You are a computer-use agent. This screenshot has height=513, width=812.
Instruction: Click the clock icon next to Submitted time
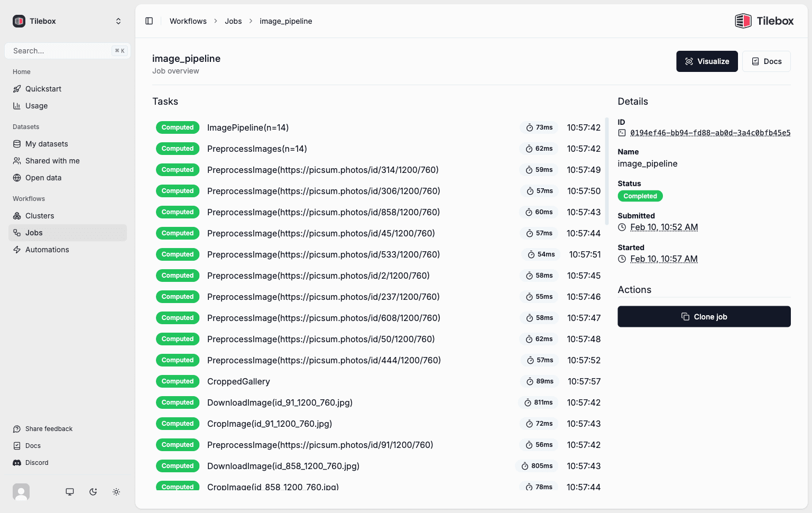pos(622,227)
